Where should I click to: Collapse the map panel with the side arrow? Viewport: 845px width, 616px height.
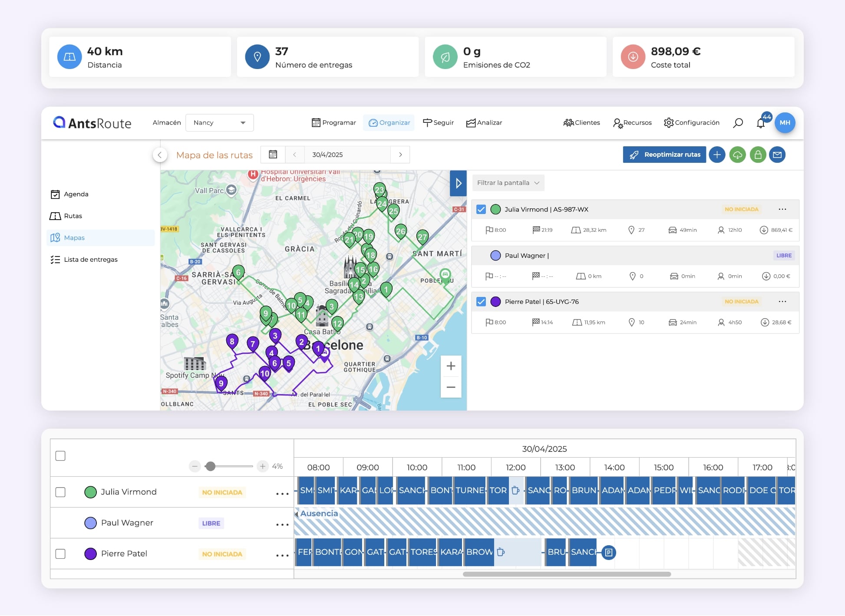pos(458,184)
